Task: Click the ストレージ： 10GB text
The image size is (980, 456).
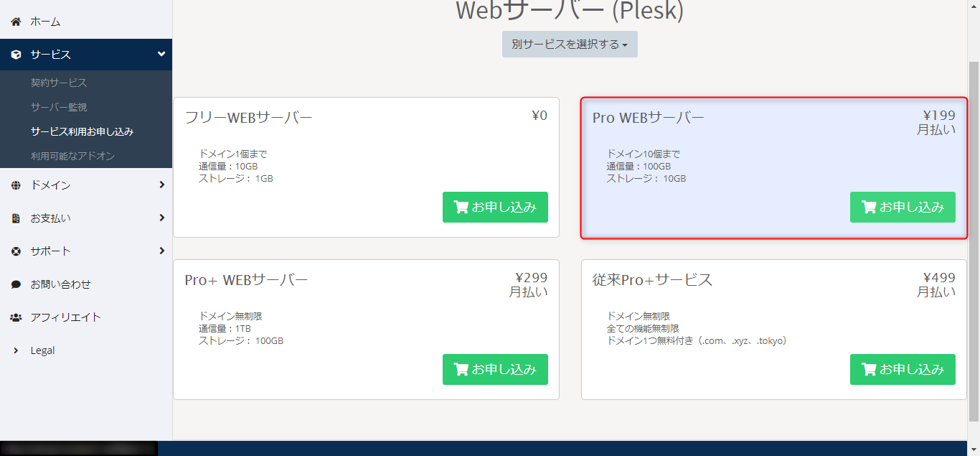Action: pos(646,179)
